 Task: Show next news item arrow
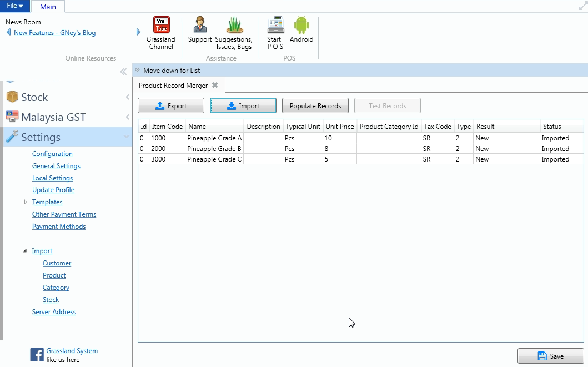[138, 32]
